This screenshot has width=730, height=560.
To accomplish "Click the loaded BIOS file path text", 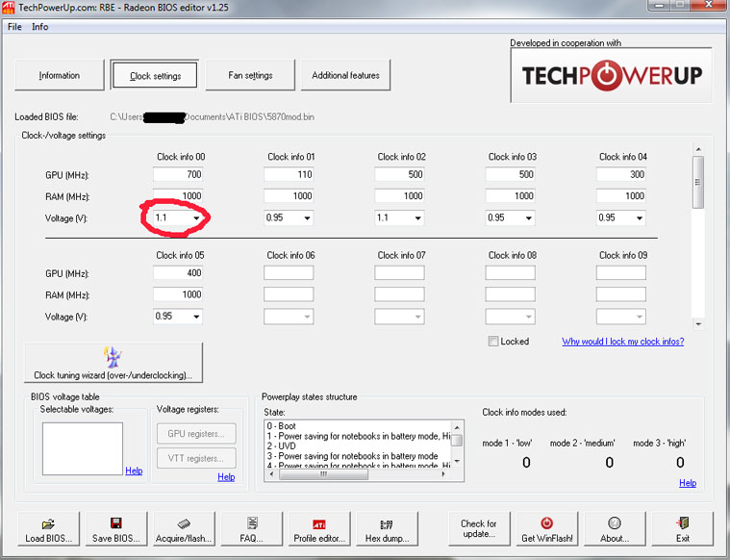I will (x=212, y=117).
